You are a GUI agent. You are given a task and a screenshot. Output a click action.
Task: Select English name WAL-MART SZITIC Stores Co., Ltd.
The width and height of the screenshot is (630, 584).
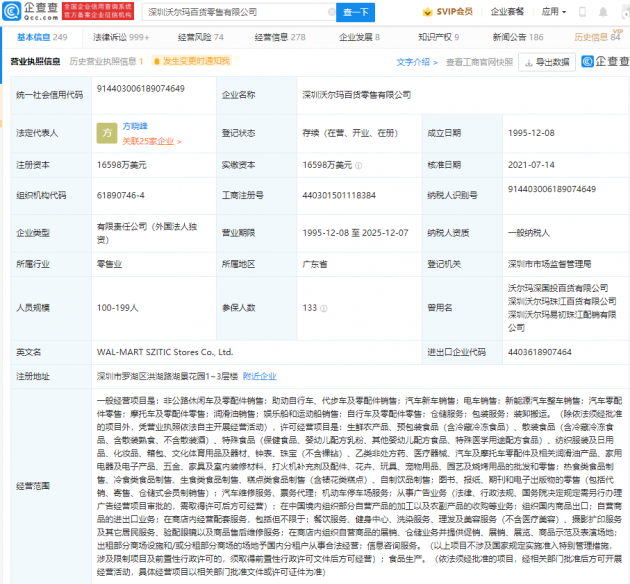coord(165,352)
